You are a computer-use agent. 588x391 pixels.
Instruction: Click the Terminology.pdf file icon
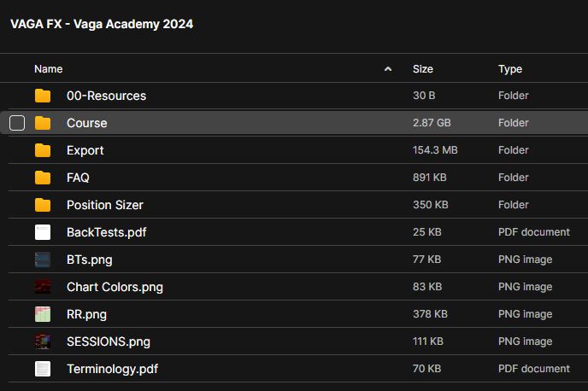click(x=43, y=369)
